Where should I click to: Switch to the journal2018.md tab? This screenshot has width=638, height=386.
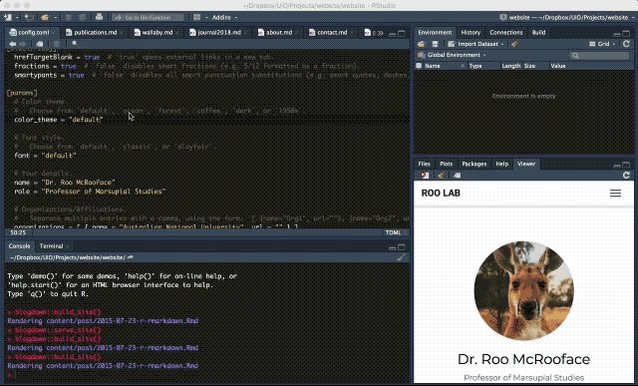click(x=219, y=33)
